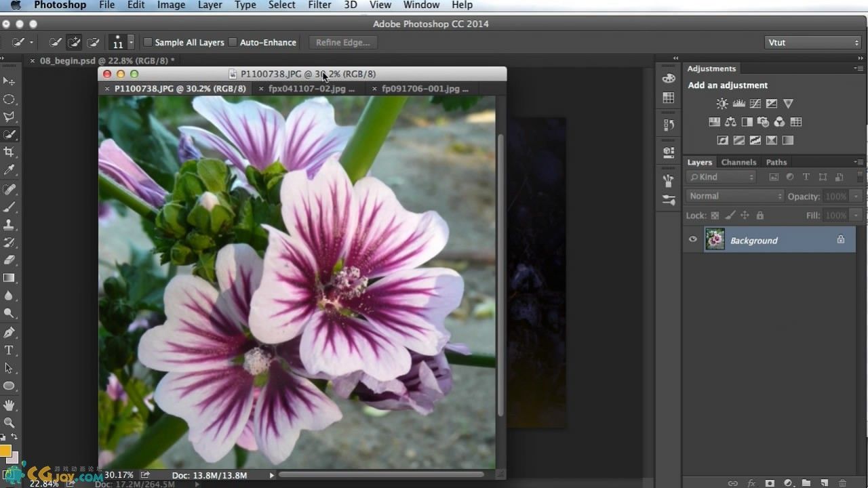Viewport: 868px width, 488px height.
Task: Open the Adjustments panel flyout menu
Action: pos(859,68)
